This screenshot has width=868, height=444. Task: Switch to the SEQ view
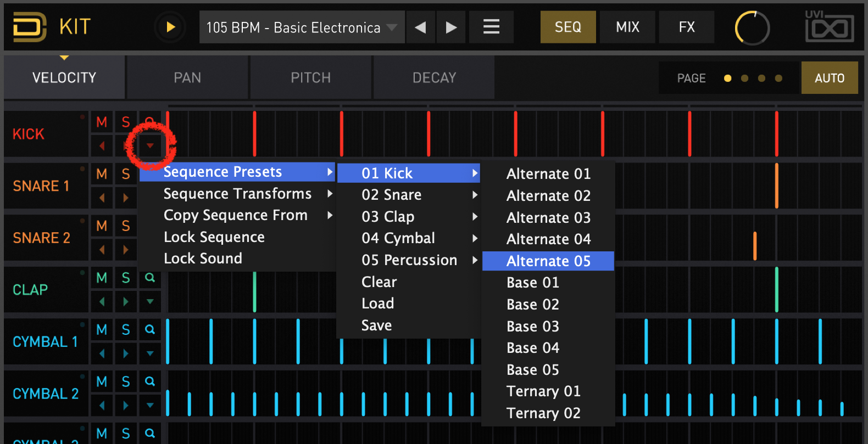click(x=568, y=27)
